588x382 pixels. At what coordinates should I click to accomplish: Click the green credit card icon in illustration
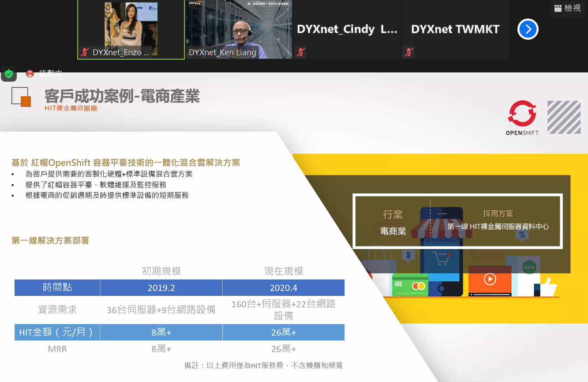(x=410, y=285)
